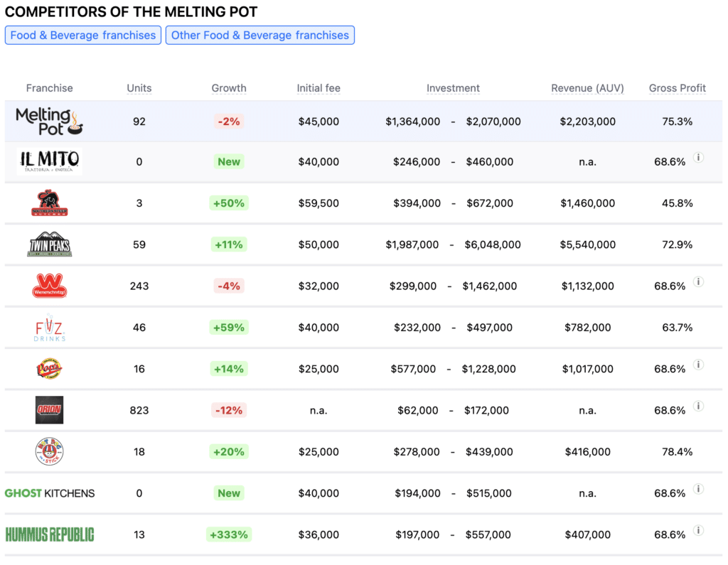Click info icon in Ghost Kitchens row
Image resolution: width=728 pixels, height=565 pixels.
[x=698, y=489]
